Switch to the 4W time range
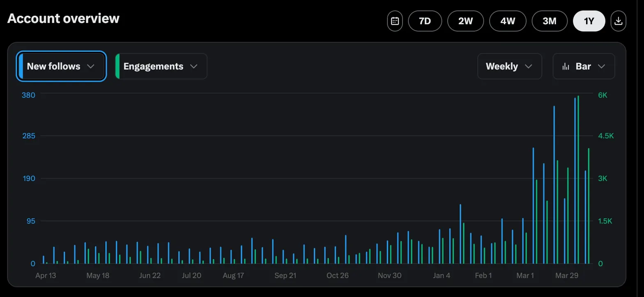The height and width of the screenshot is (297, 644). pyautogui.click(x=508, y=21)
